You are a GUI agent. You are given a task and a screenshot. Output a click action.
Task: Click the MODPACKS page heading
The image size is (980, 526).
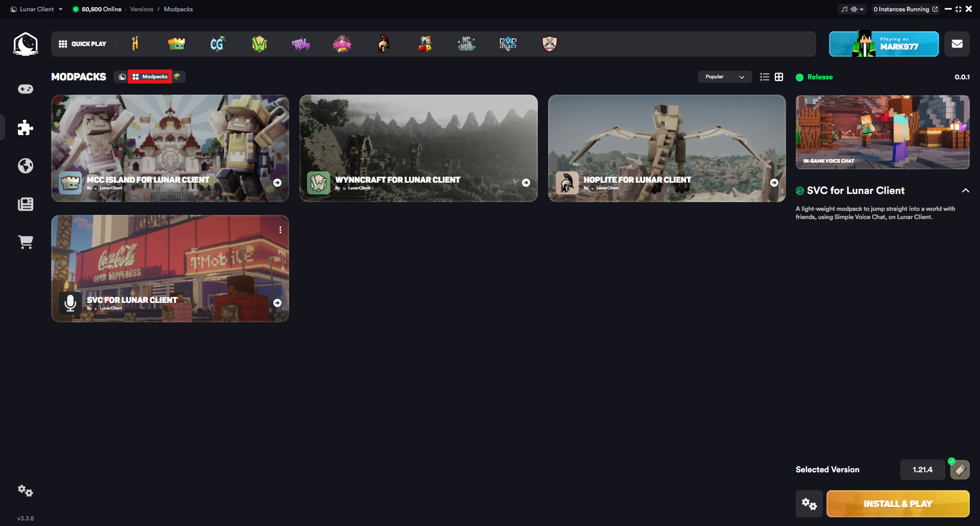click(x=79, y=77)
